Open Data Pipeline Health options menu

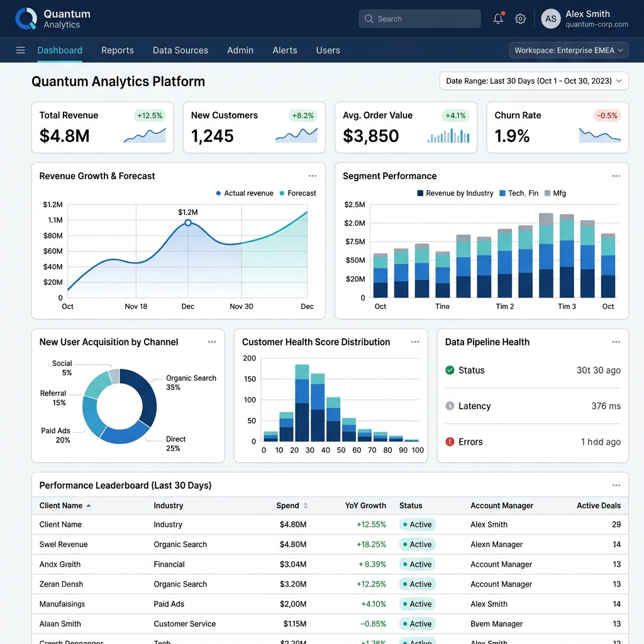coord(616,341)
